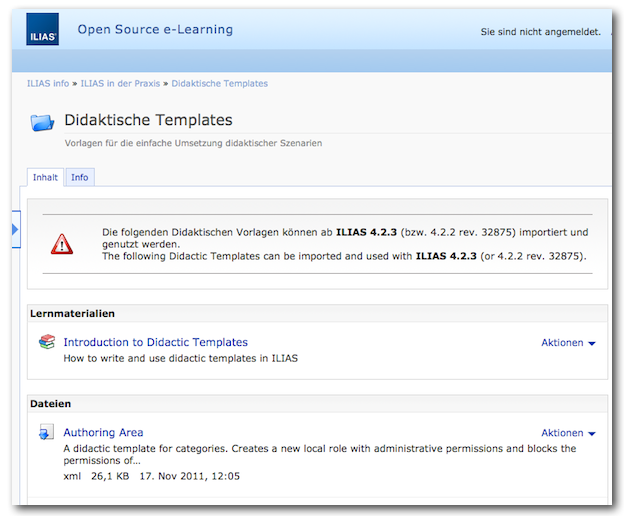Click the Dateien section header
The image size is (624, 516).
[x=51, y=404]
